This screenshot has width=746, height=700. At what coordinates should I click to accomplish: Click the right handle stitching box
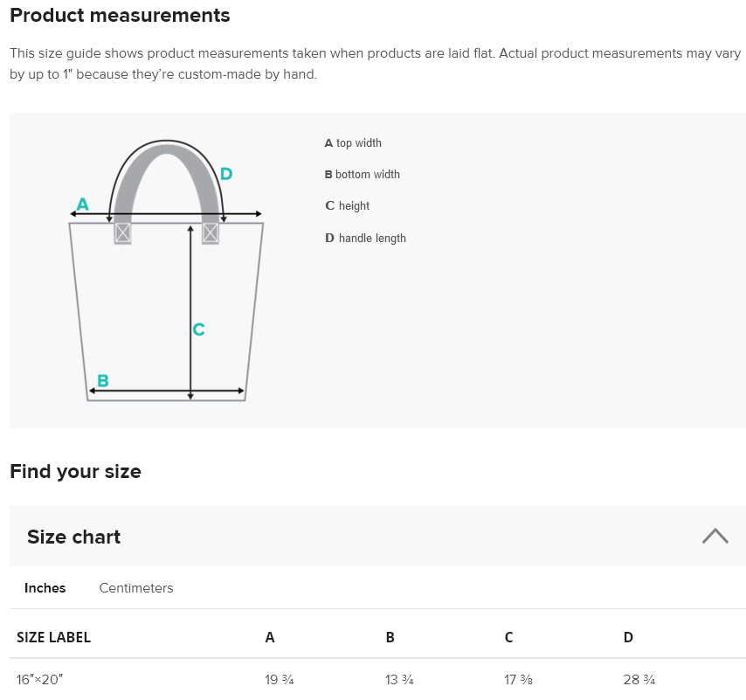tap(211, 233)
